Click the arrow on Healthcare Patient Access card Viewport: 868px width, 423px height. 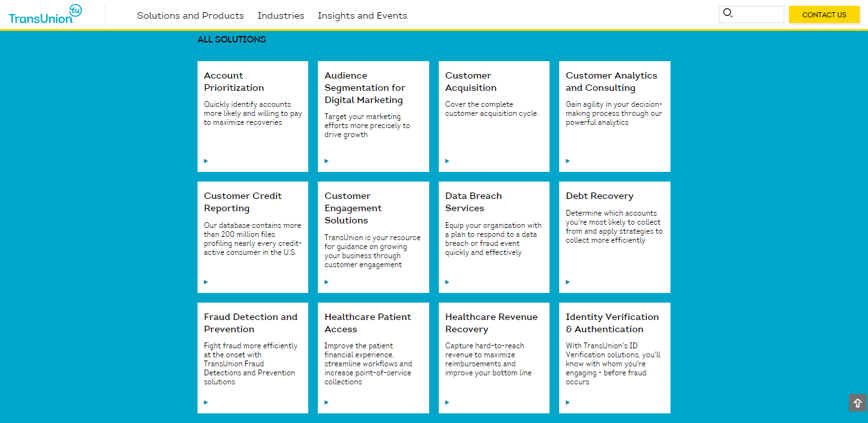tap(326, 402)
